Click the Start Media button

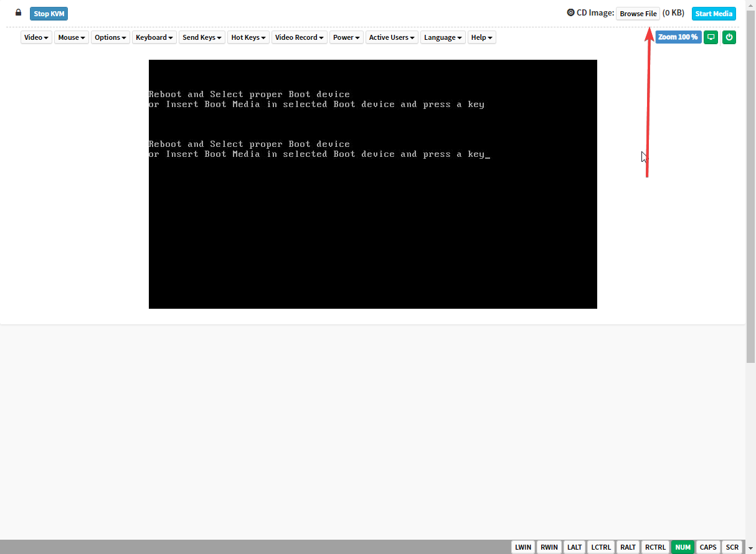click(x=714, y=14)
